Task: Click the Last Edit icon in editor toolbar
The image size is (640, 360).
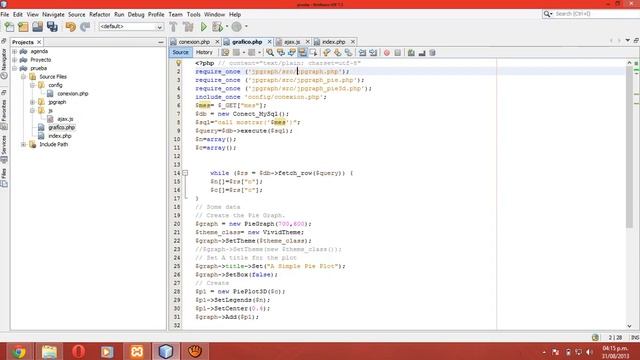Action: (x=225, y=53)
